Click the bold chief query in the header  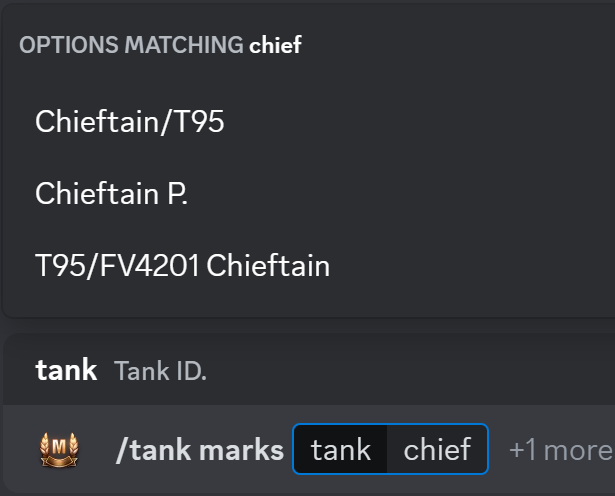[275, 45]
